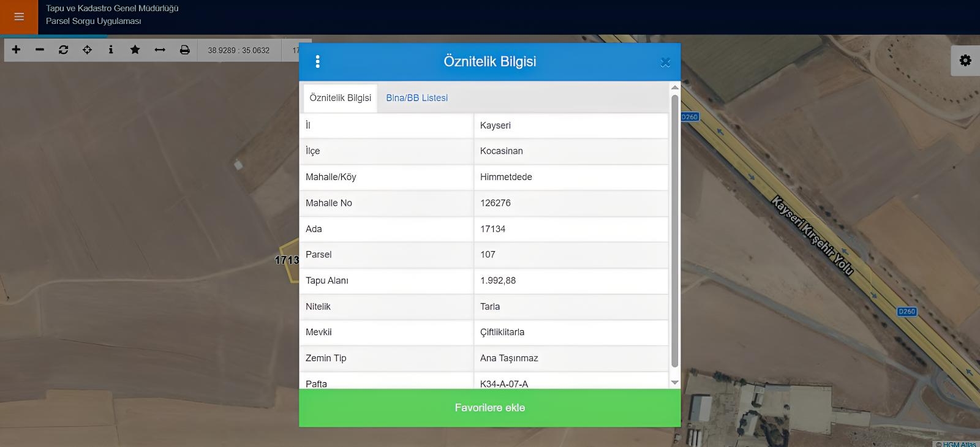
Task: Click the Favorilere ekle button
Action: pyautogui.click(x=490, y=408)
